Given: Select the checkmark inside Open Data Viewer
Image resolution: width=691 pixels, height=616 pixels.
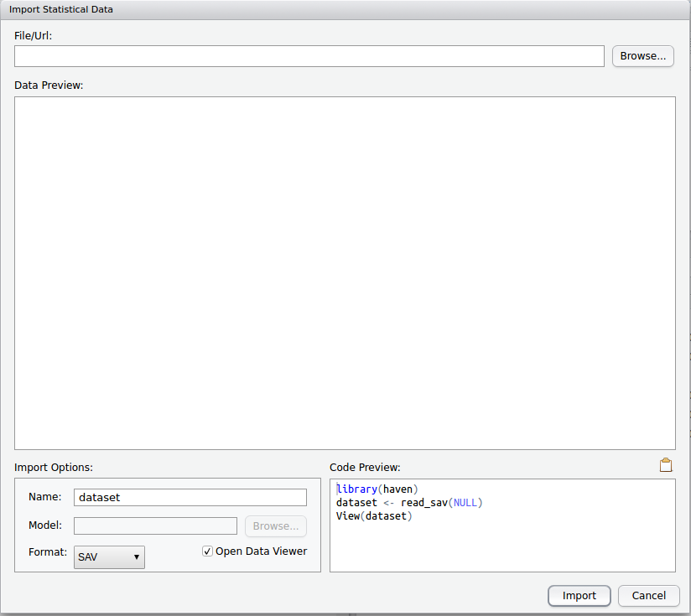Looking at the screenshot, I should [206, 551].
